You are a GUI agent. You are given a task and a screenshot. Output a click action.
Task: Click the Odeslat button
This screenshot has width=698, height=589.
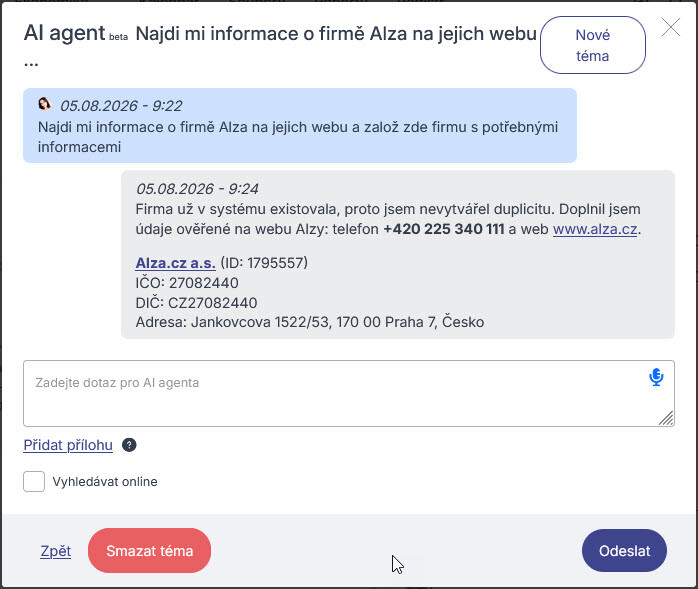pyautogui.click(x=624, y=551)
